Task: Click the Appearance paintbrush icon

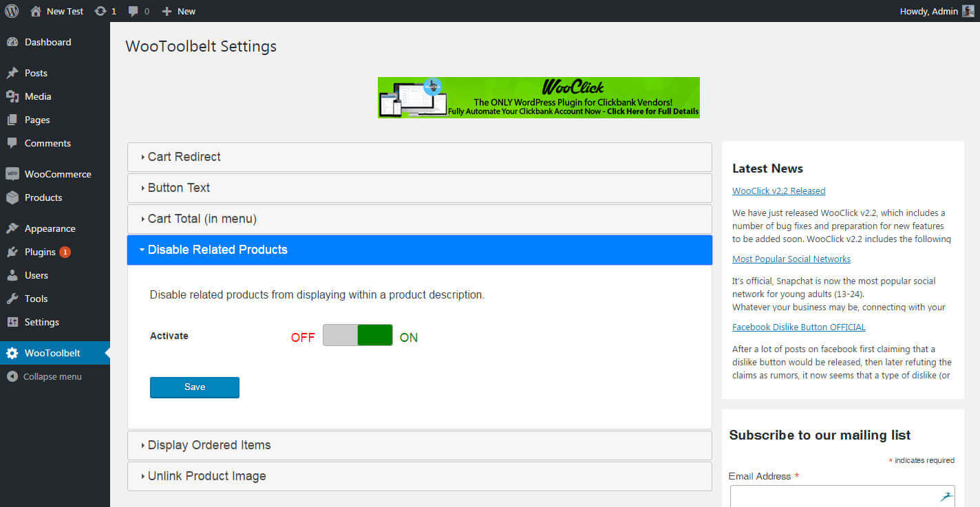Action: click(x=12, y=228)
